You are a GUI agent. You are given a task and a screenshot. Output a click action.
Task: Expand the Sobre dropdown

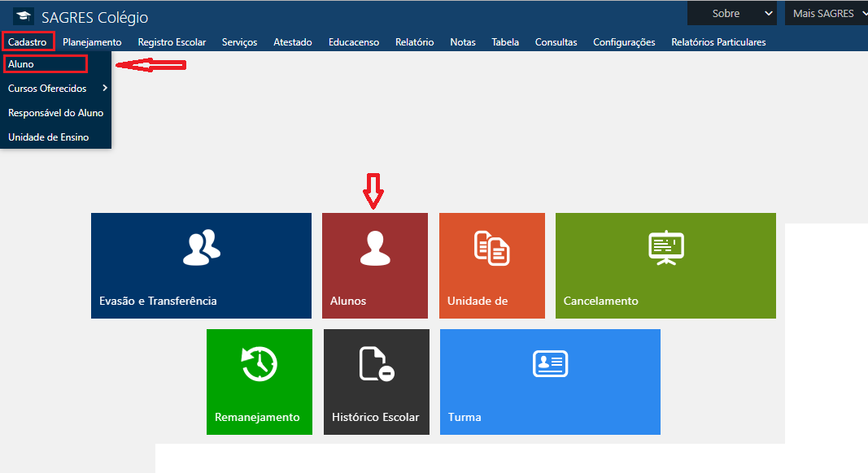point(732,13)
